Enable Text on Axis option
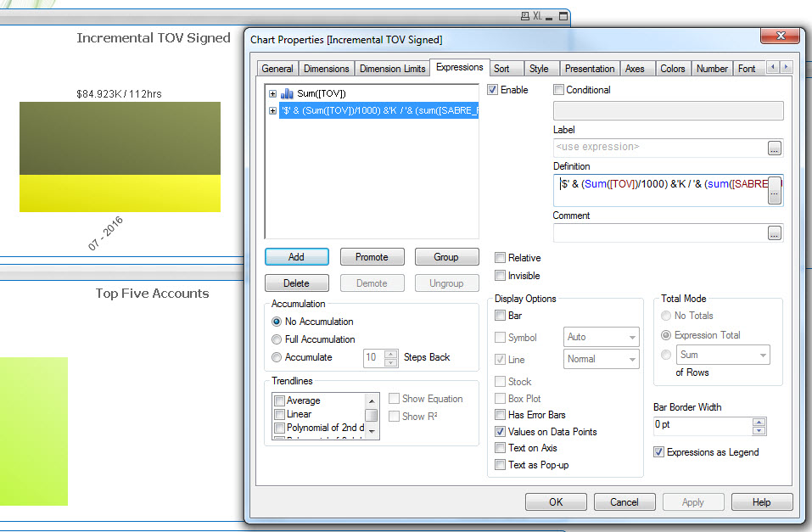 [500, 447]
